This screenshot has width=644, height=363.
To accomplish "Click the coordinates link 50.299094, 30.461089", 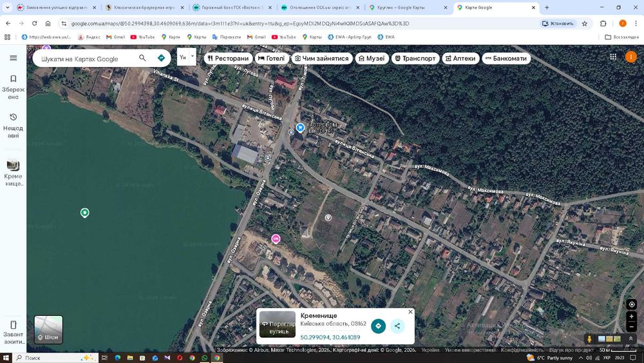I will point(330,337).
